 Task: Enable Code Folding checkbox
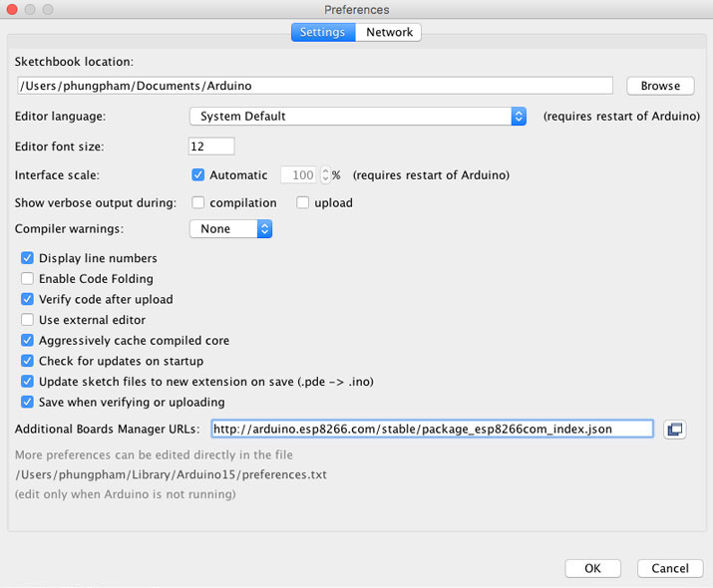pyautogui.click(x=28, y=279)
